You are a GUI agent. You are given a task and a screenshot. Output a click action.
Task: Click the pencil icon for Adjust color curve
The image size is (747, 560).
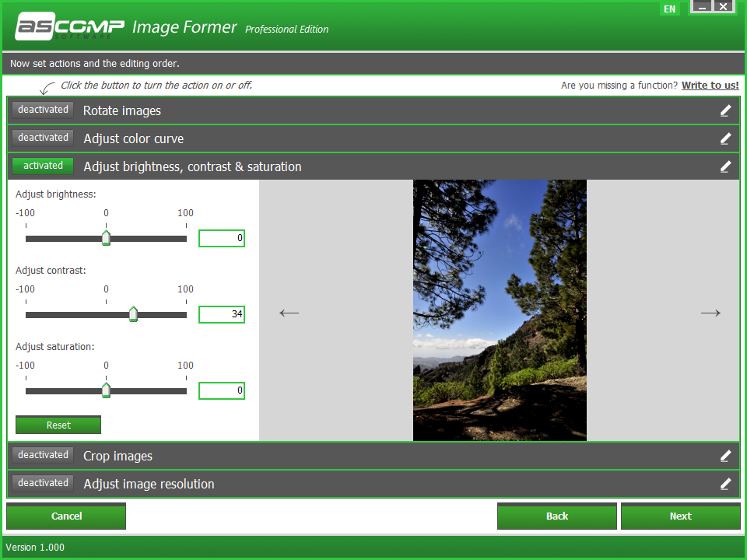tap(725, 138)
